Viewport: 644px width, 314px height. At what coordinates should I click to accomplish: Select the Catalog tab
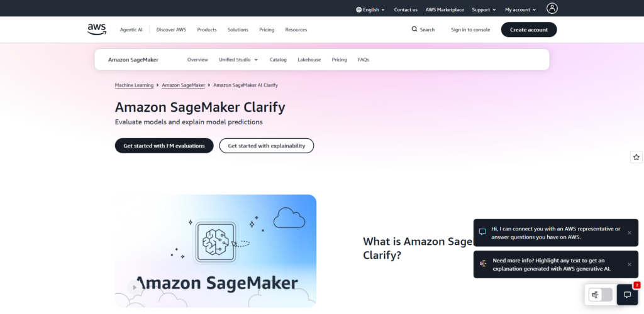click(x=278, y=60)
